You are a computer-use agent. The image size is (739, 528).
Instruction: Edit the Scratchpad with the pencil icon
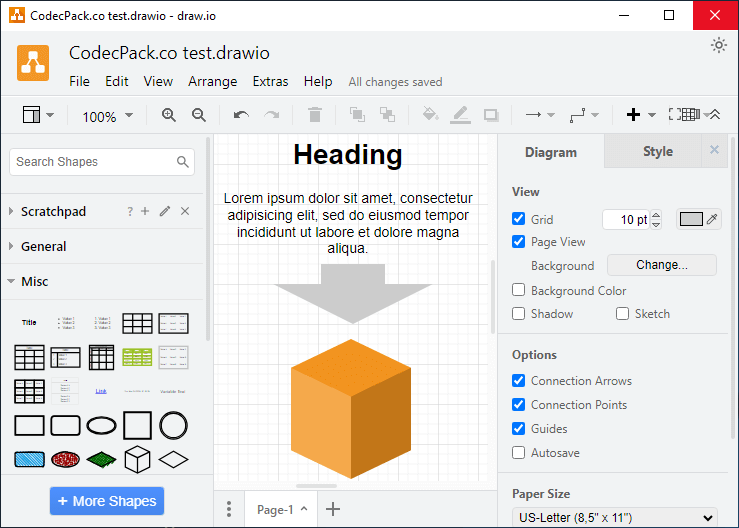pyautogui.click(x=164, y=211)
